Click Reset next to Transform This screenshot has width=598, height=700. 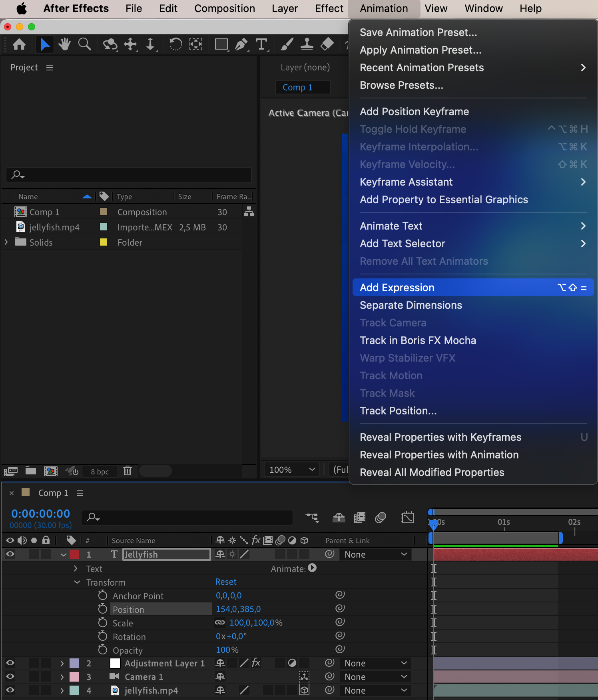[226, 582]
